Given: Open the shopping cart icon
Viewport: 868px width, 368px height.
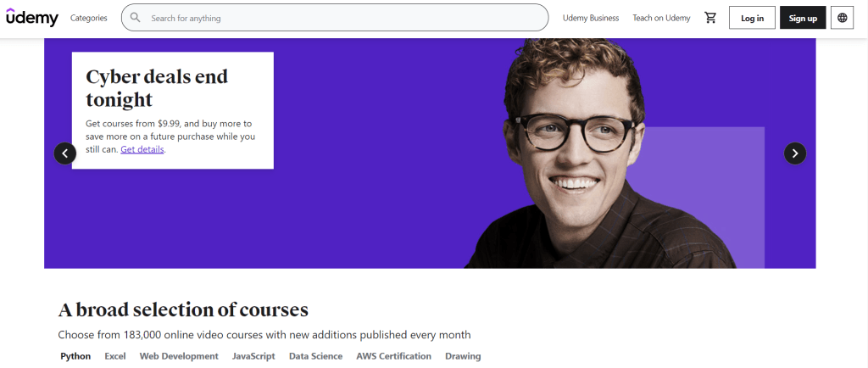Looking at the screenshot, I should [x=710, y=18].
